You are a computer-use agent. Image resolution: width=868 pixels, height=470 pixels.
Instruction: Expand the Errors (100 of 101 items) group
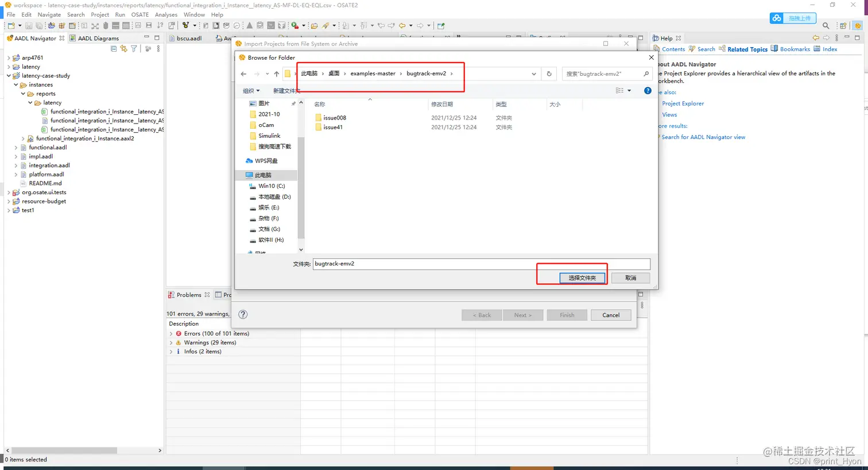(x=171, y=334)
